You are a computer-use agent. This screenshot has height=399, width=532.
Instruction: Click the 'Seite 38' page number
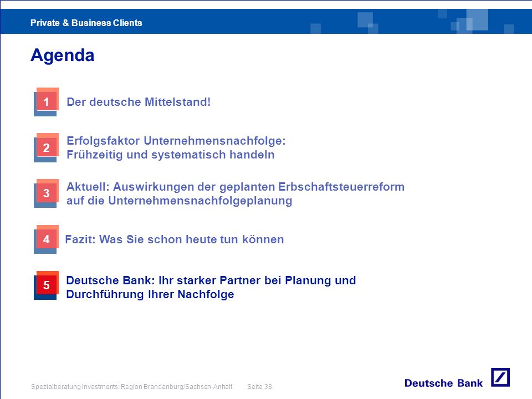pyautogui.click(x=259, y=386)
